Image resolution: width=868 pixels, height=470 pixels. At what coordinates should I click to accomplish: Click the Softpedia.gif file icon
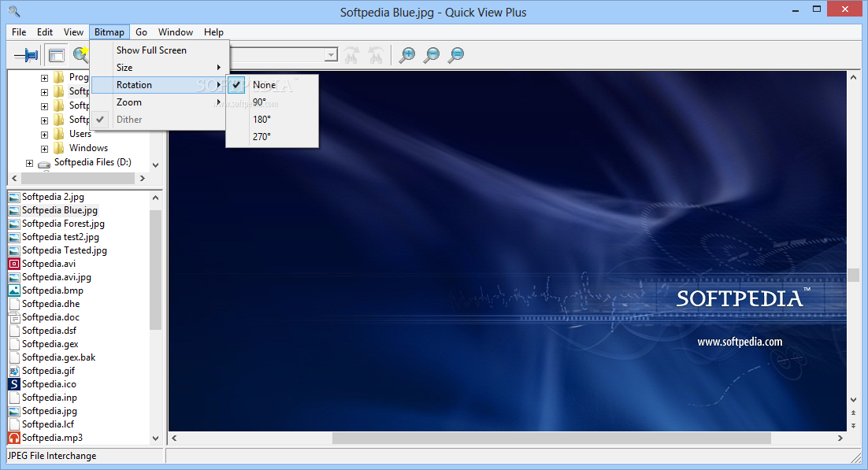[14, 371]
